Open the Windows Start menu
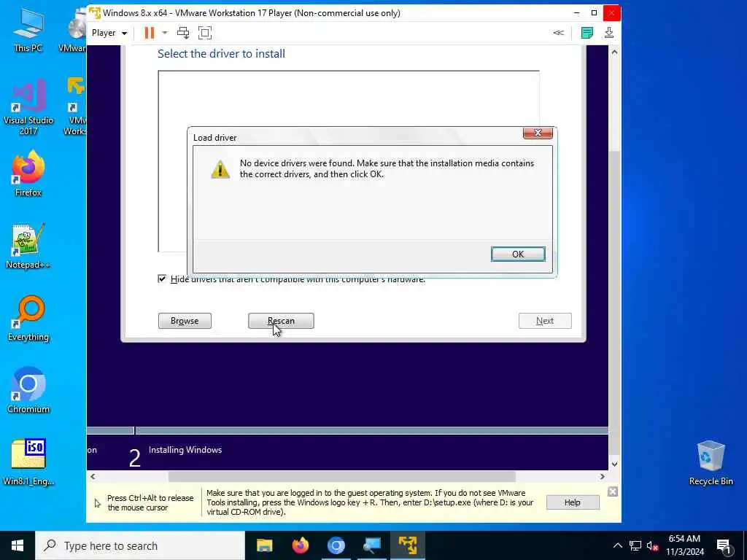 18,545
